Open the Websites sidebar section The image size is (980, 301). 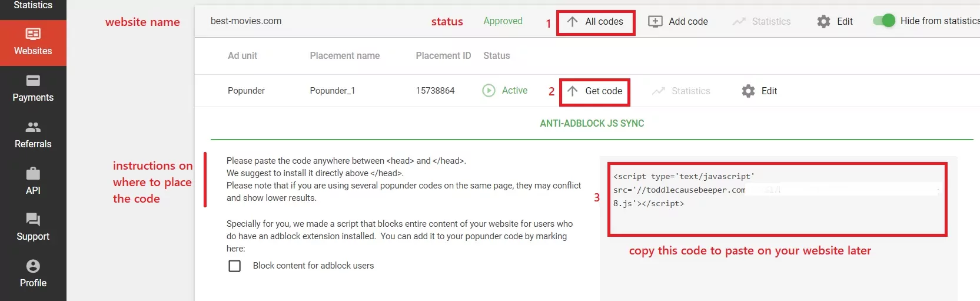point(33,42)
